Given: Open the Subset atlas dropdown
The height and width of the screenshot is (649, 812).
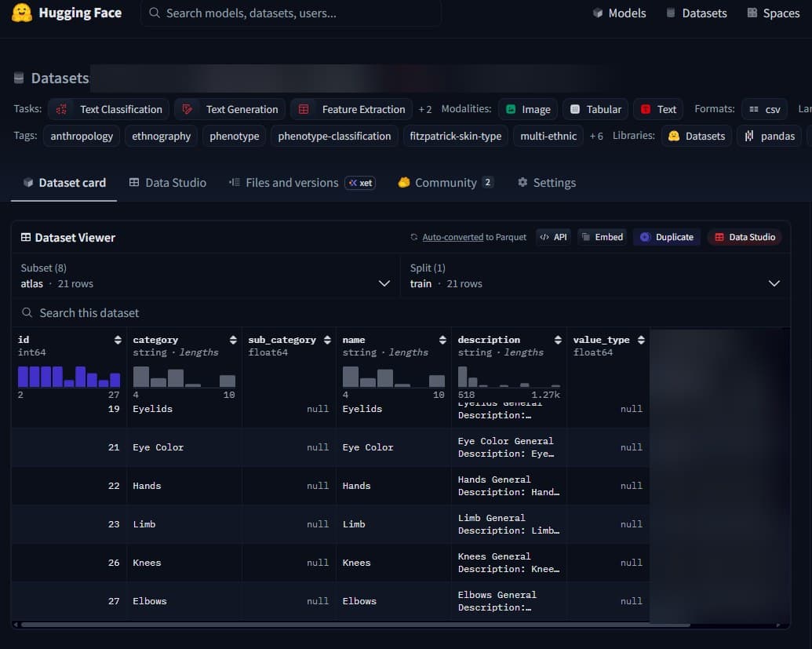Looking at the screenshot, I should point(206,275).
